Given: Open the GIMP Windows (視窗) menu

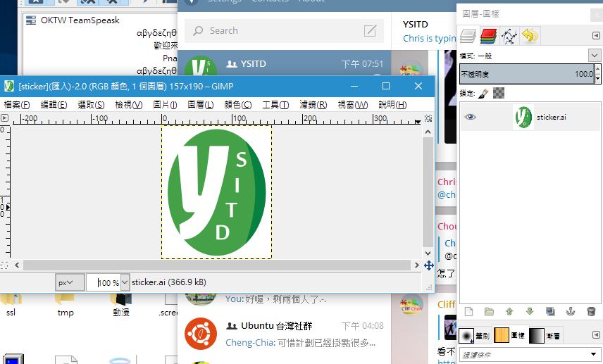Looking at the screenshot, I should tap(353, 104).
